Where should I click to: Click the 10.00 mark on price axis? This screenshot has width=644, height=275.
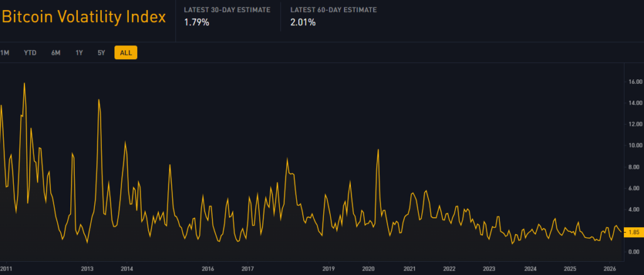[634, 145]
